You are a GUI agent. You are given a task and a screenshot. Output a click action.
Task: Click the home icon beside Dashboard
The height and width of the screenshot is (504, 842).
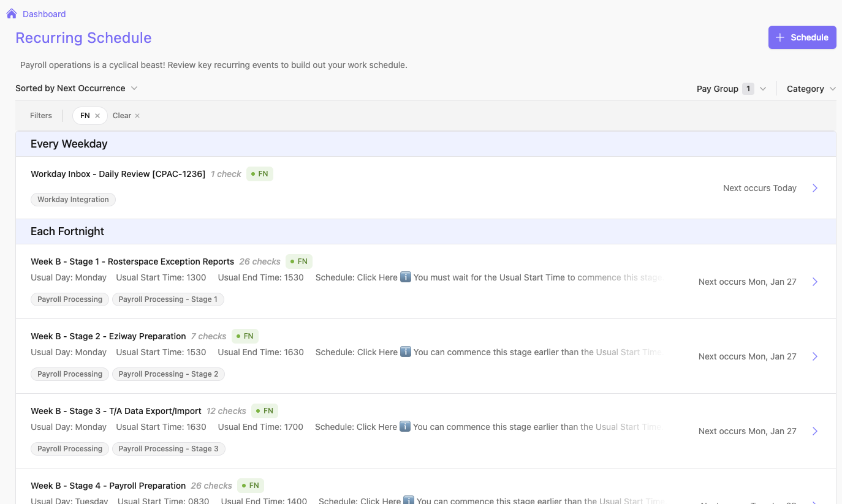coord(12,13)
